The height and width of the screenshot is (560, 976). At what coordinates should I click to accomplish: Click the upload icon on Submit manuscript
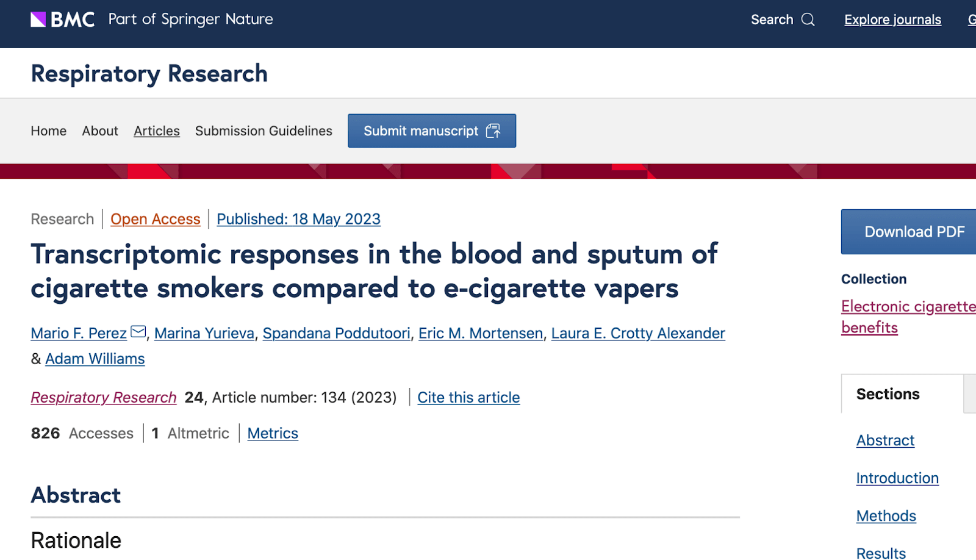[x=493, y=131]
